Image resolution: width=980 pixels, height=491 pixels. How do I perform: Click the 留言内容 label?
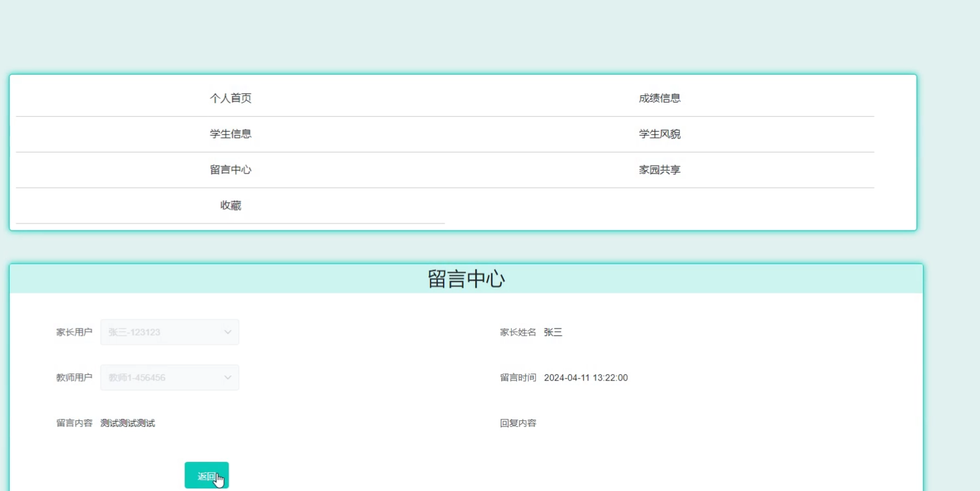point(75,423)
